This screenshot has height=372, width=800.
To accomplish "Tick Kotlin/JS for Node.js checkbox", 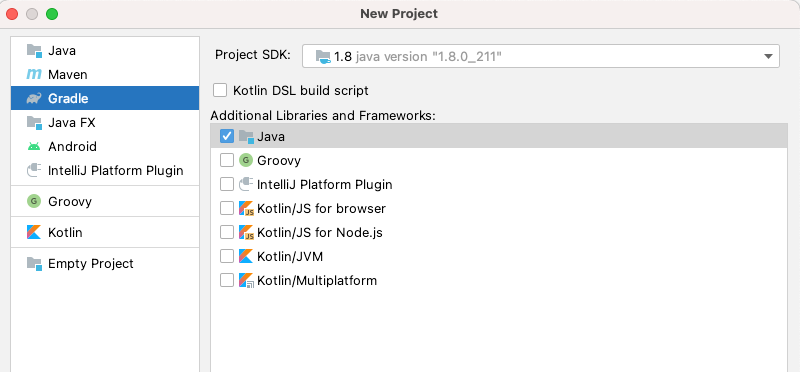I will click(x=227, y=232).
